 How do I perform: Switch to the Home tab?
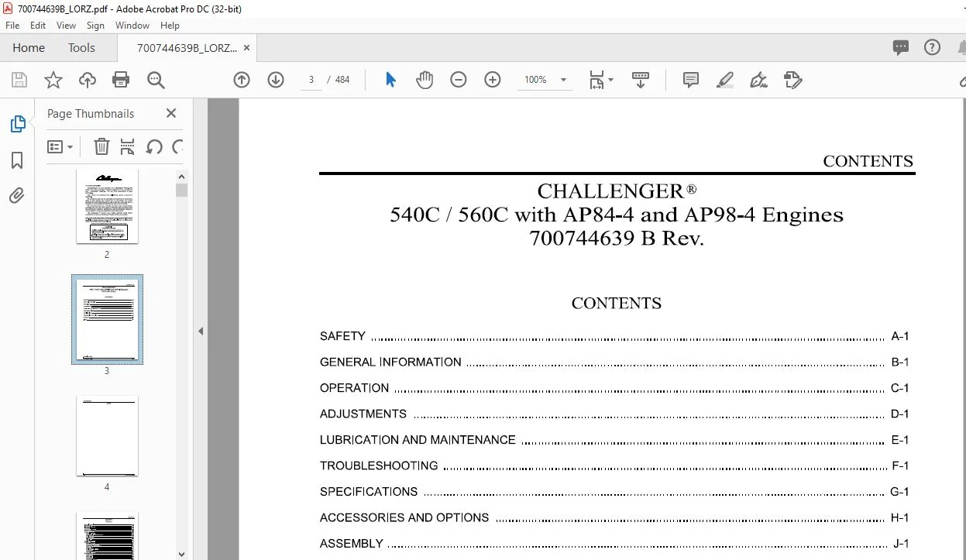coord(29,47)
